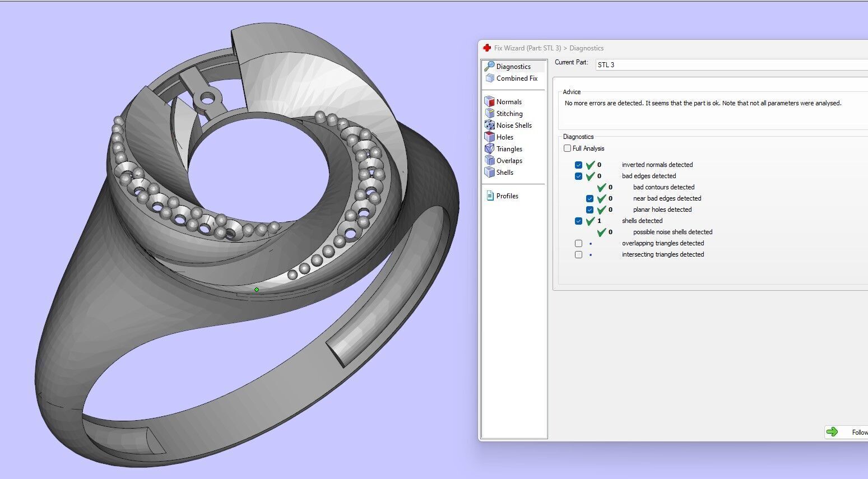Open the Triangles fix page

click(x=509, y=149)
